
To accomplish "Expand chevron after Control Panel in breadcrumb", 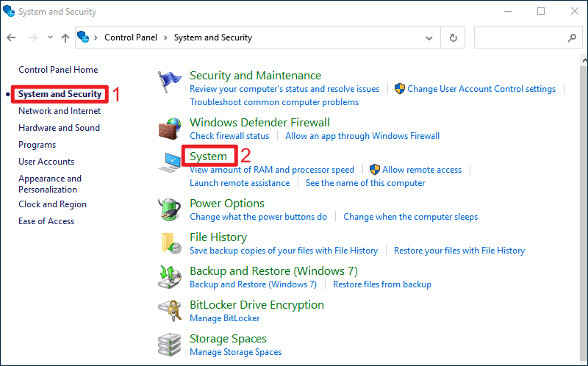I will [x=165, y=37].
